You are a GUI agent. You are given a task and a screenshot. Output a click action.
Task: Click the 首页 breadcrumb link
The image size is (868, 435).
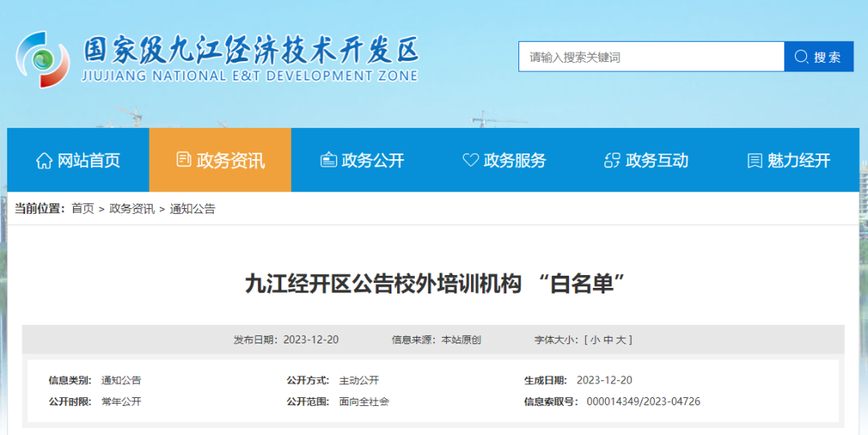pos(83,209)
